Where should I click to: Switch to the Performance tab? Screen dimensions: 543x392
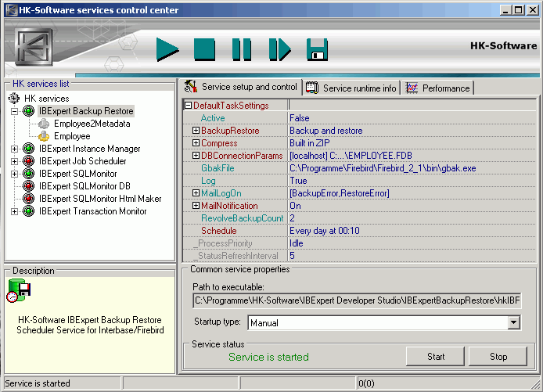438,88
